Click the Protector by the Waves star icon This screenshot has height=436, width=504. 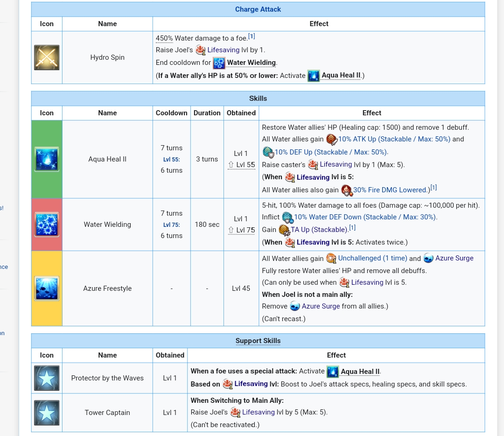[47, 378]
